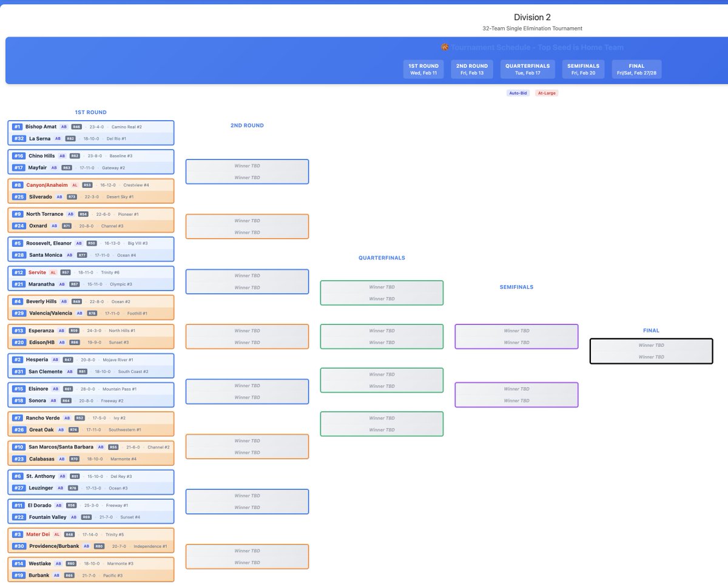Click the #14 seed badge for Westlake
Screen dimensions: 728x586
[x=19, y=564]
